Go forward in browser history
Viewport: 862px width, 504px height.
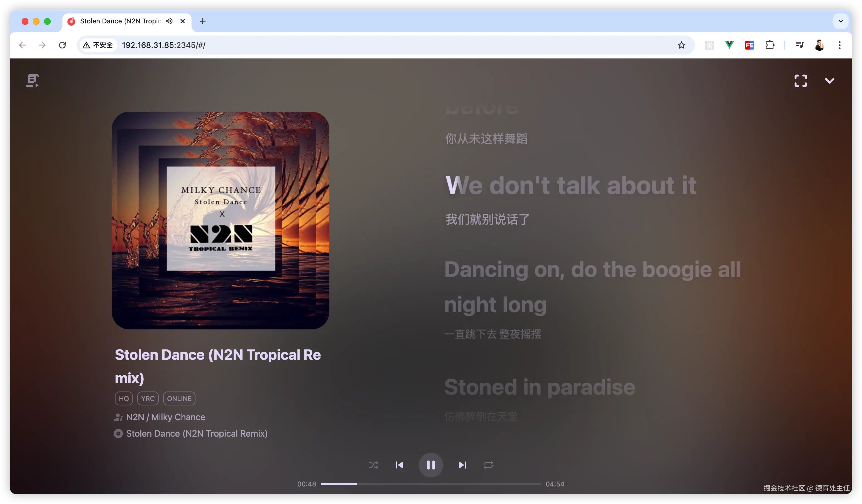click(x=42, y=45)
